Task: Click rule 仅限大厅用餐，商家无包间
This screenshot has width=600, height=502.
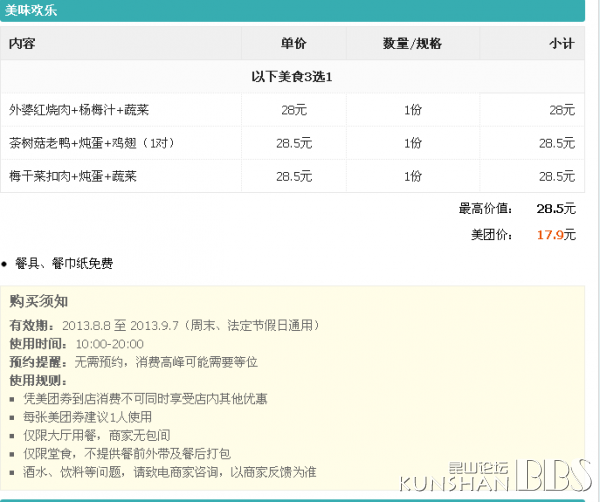Action: [x=96, y=435]
